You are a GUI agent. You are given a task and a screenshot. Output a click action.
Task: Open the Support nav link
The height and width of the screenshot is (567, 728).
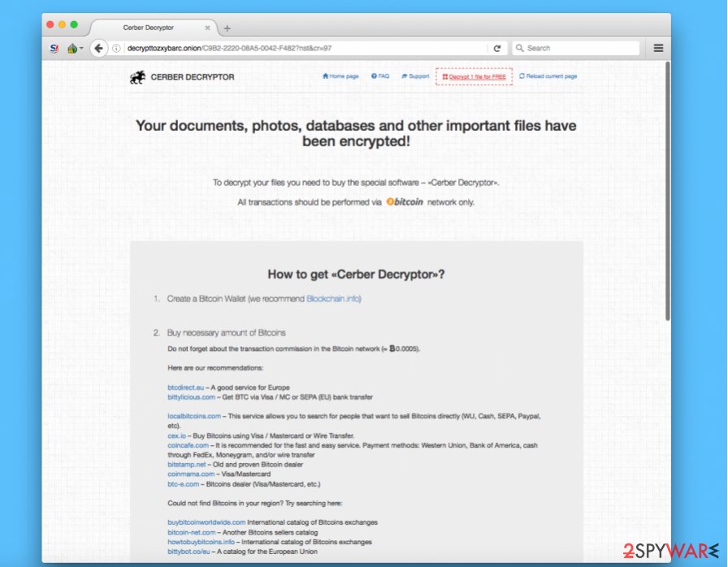[x=415, y=76]
